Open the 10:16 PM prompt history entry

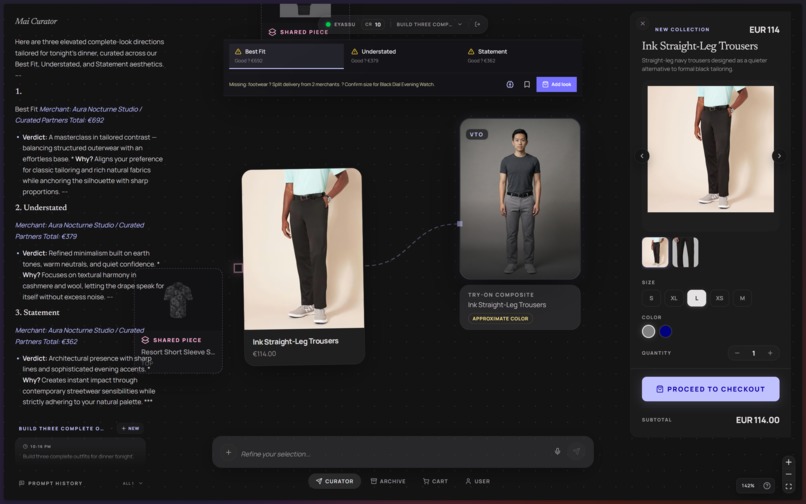coord(80,451)
